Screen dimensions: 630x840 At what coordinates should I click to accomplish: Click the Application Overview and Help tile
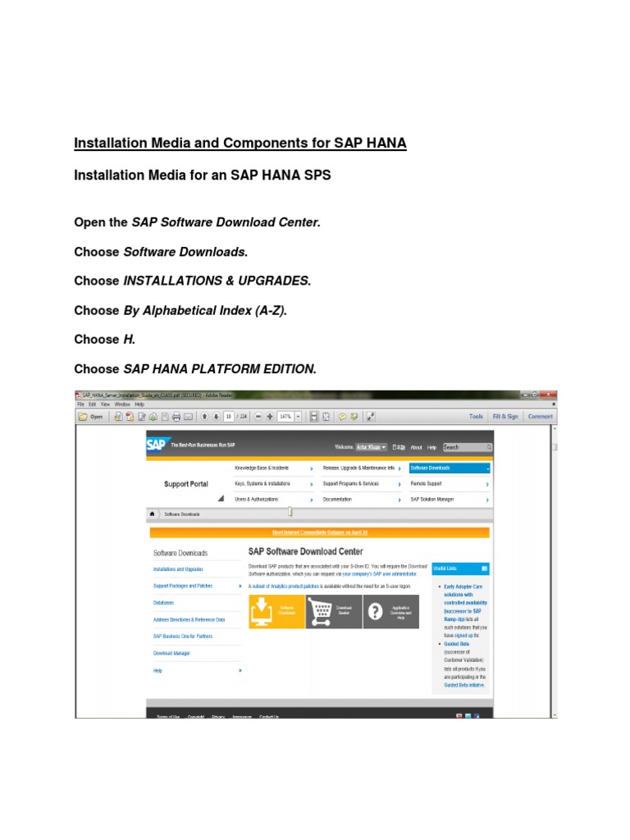[x=391, y=611]
